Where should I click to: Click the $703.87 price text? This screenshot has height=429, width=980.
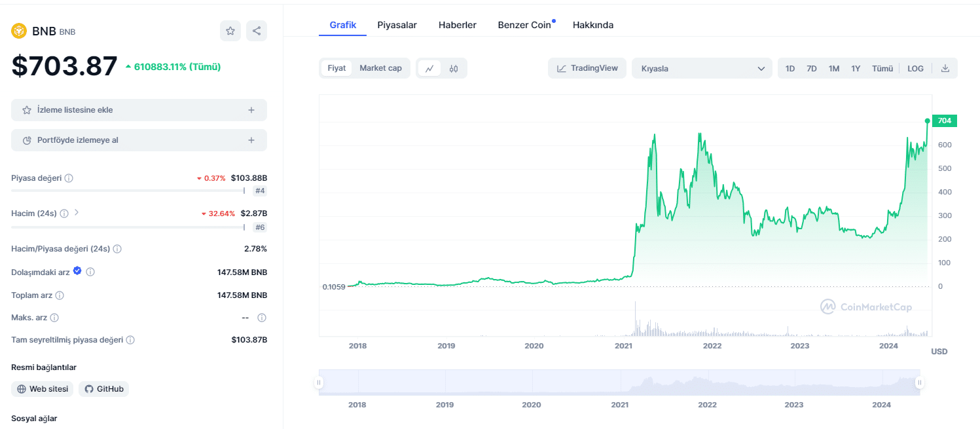pos(64,66)
